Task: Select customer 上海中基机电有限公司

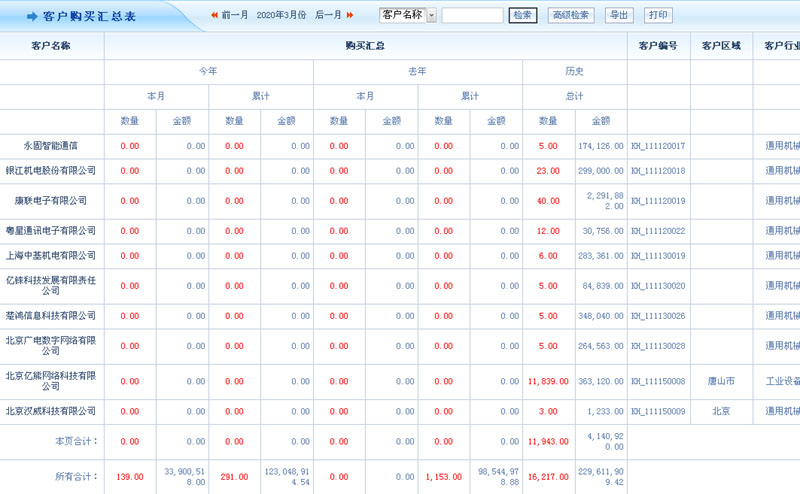Action: point(51,256)
